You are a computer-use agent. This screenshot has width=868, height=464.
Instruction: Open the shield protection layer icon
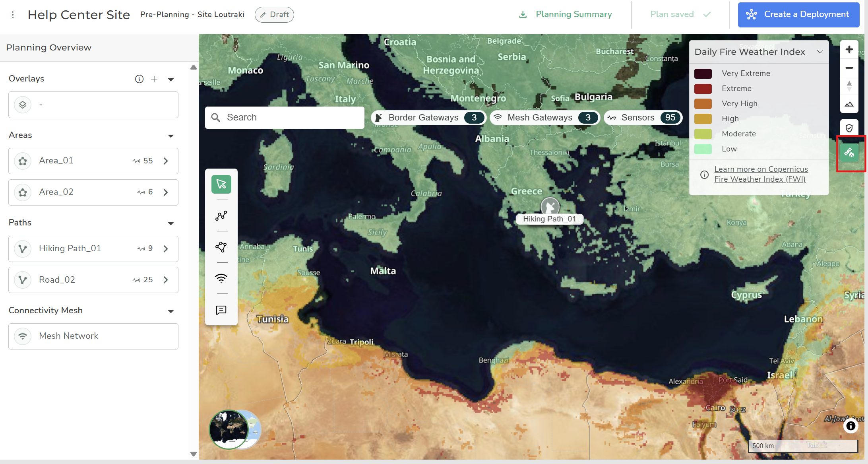pos(849,128)
